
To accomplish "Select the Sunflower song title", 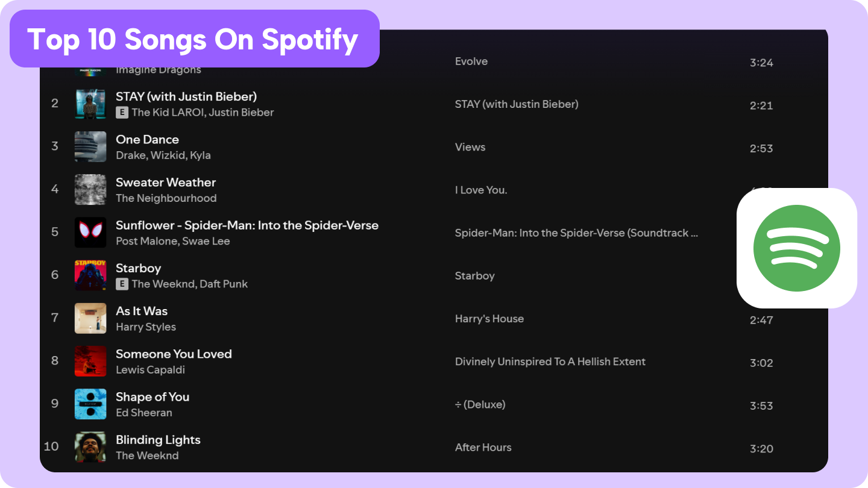I will (x=247, y=225).
